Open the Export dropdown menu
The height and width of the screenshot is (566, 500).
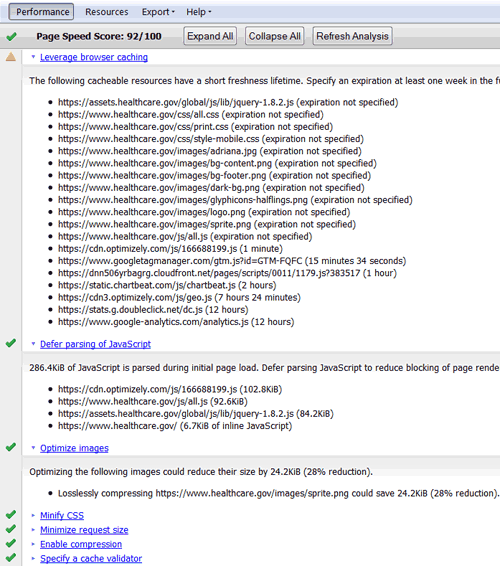[x=158, y=12]
